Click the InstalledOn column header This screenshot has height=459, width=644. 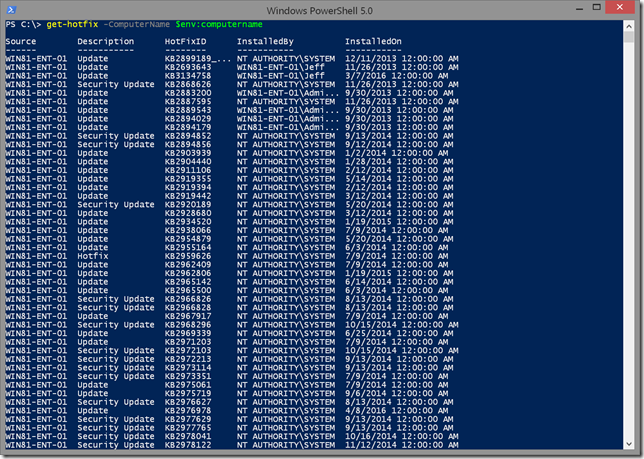tap(373, 41)
